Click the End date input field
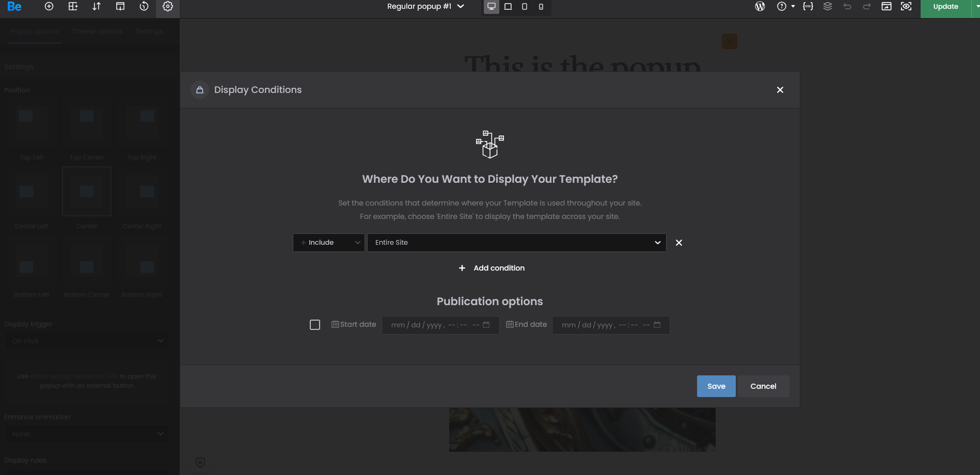The width and height of the screenshot is (980, 475). click(x=604, y=325)
